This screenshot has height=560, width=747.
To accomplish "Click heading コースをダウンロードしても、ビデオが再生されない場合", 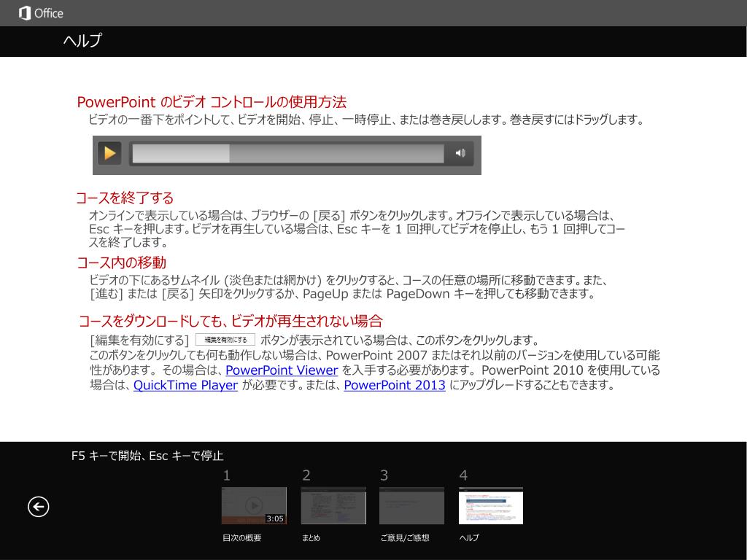I will tap(231, 321).
